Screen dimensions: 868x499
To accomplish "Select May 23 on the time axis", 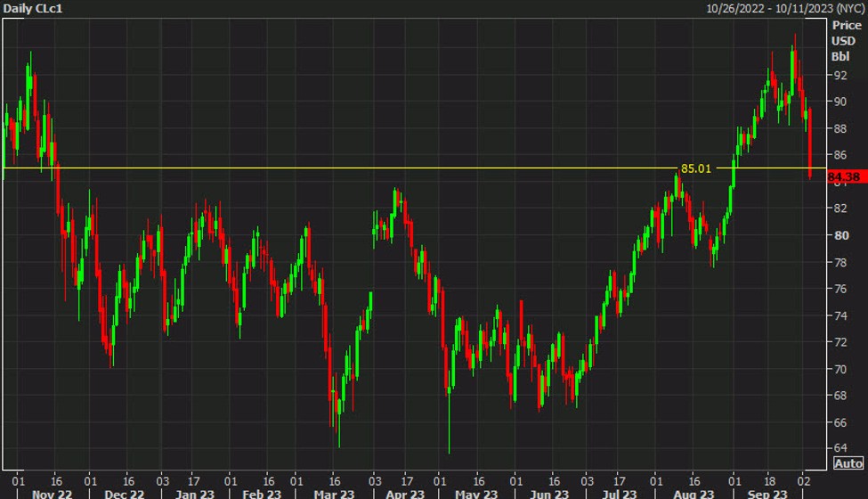I will click(476, 493).
